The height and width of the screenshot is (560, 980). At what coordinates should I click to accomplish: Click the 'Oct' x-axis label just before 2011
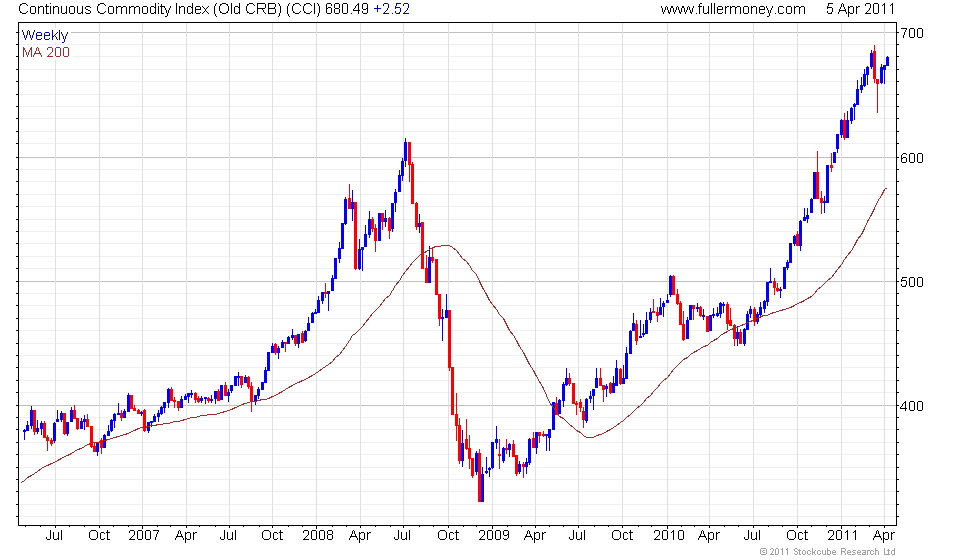point(797,535)
